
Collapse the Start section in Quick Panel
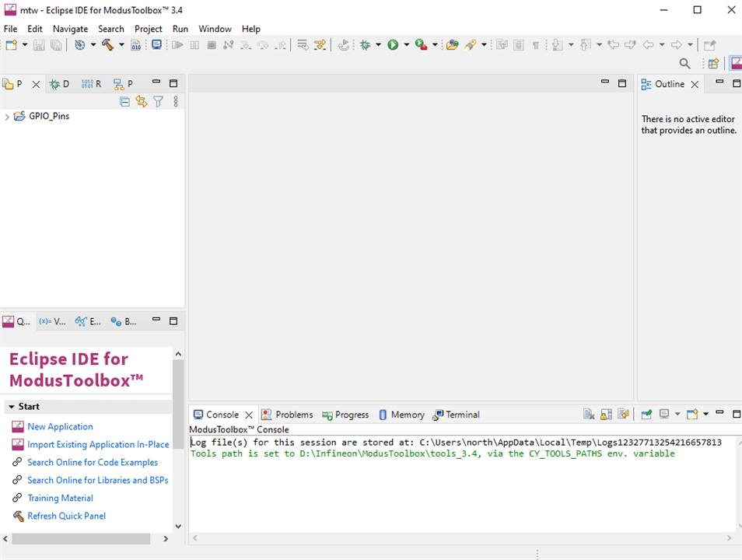click(x=12, y=407)
